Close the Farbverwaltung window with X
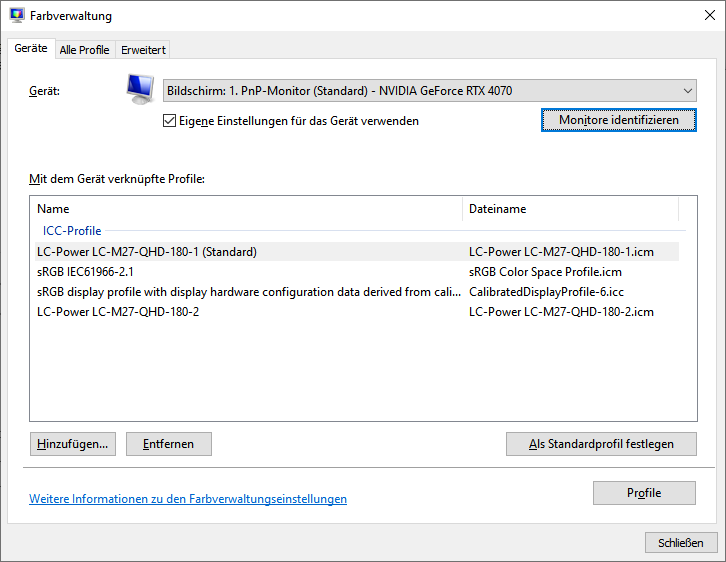726x562 pixels. pos(709,15)
